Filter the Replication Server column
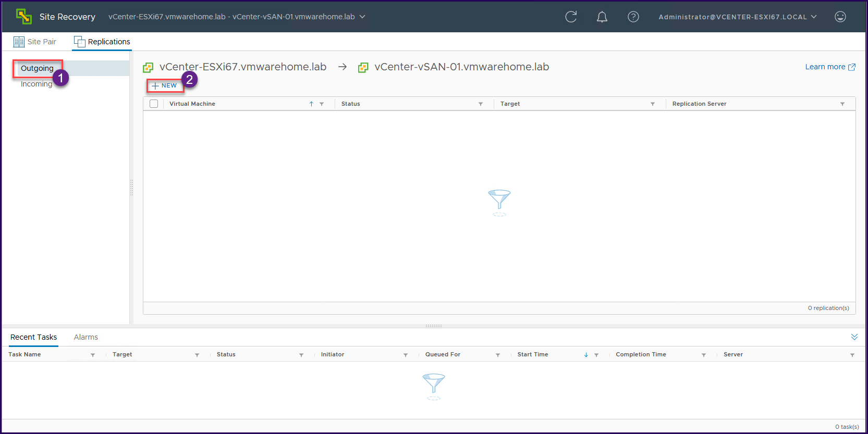Viewport: 868px width, 434px height. 842,104
